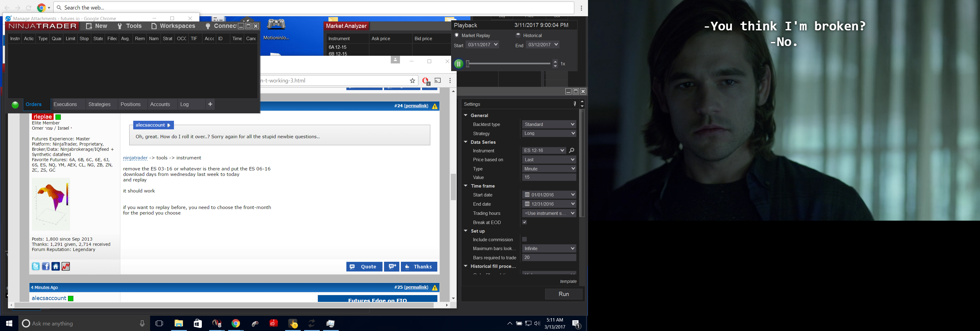Image resolution: width=980 pixels, height=331 pixels.
Task: Click the Cortana Ask me anything search box
Action: tap(84, 323)
